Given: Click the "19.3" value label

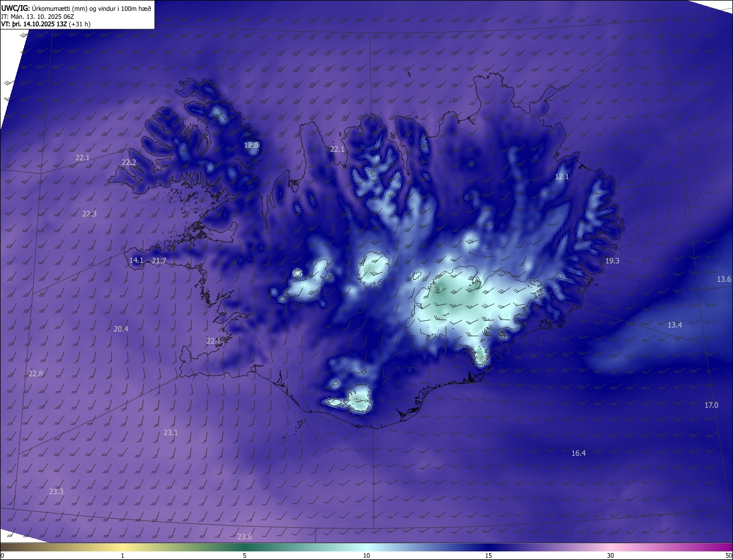Looking at the screenshot, I should [x=612, y=261].
